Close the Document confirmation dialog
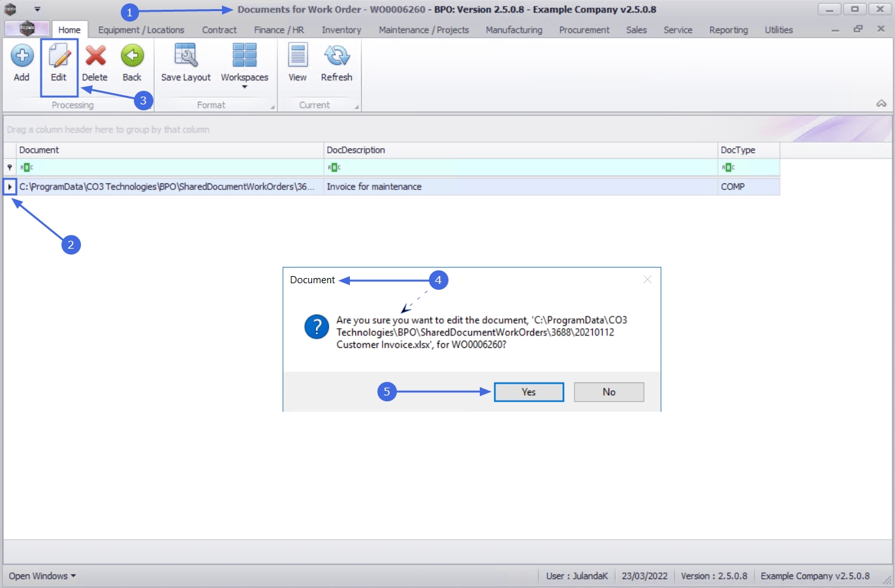This screenshot has width=895, height=588. [x=648, y=279]
